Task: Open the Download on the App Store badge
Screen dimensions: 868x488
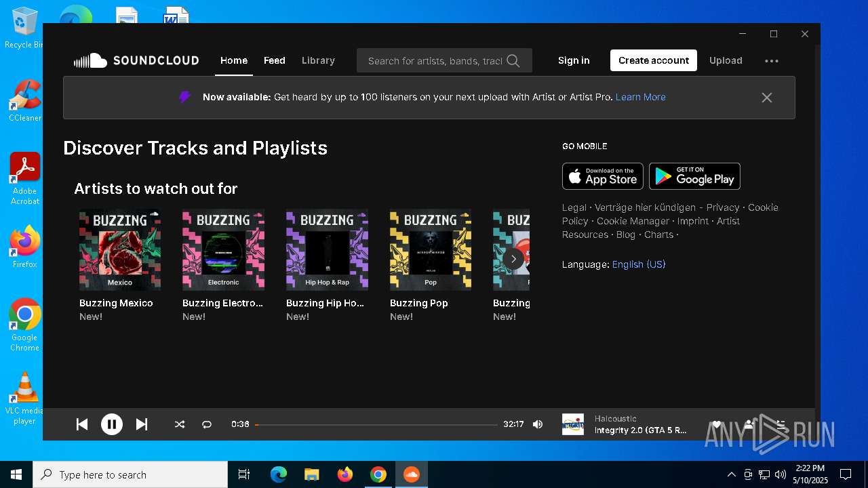Action: coord(603,176)
